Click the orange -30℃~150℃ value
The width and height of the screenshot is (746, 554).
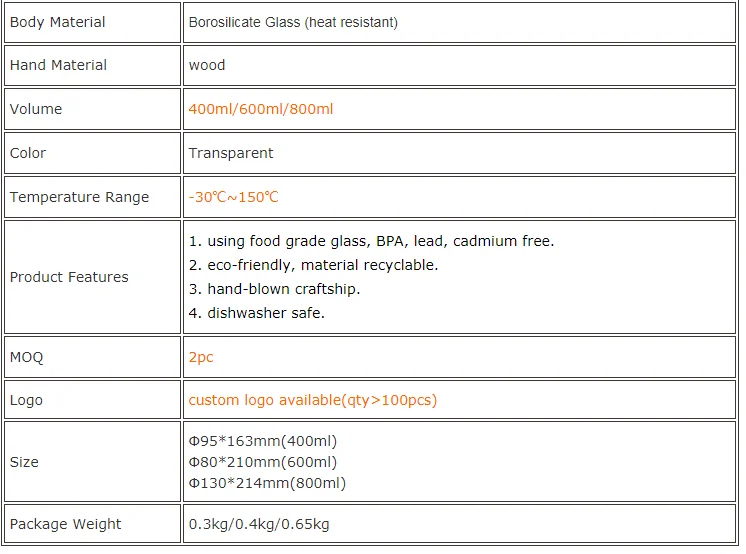click(x=233, y=197)
